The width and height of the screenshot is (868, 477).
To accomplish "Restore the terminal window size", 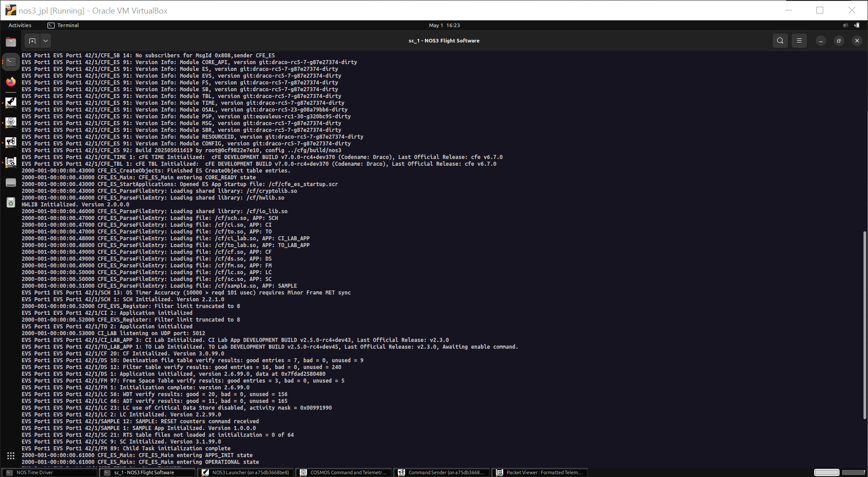I will click(x=839, y=41).
